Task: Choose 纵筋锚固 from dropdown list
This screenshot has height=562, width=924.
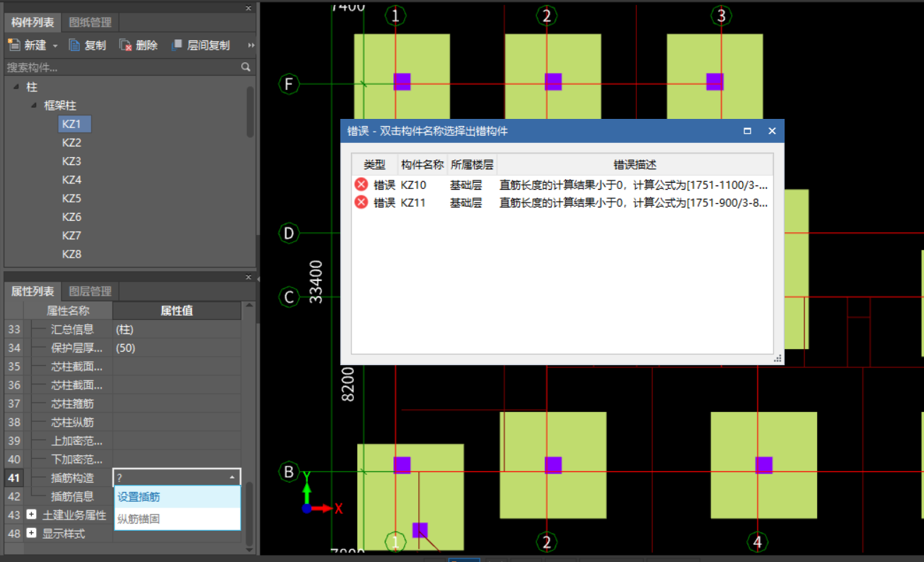Action: (177, 519)
